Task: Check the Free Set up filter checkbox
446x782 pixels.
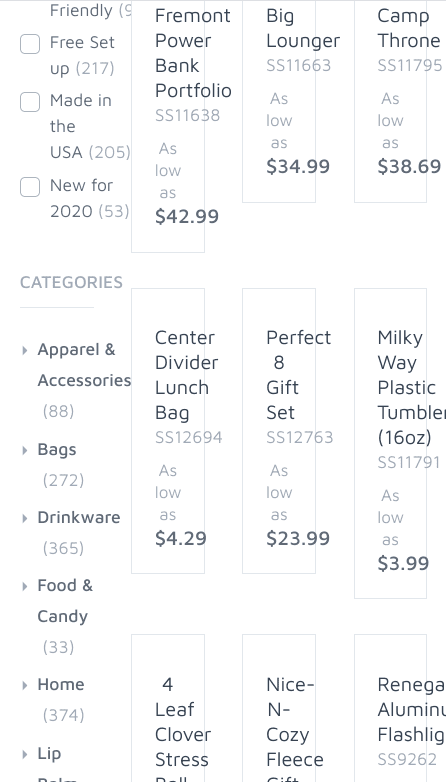Action: pos(30,44)
